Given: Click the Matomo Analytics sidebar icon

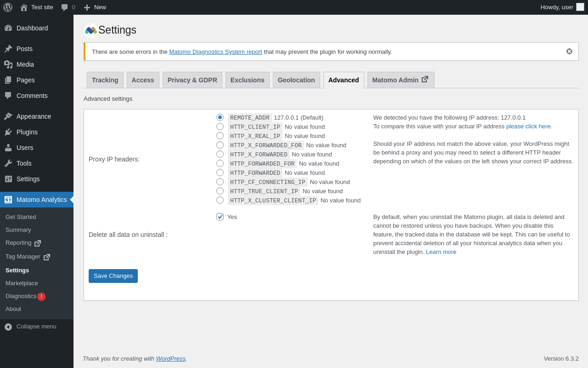Looking at the screenshot, I should pyautogui.click(x=8, y=200).
